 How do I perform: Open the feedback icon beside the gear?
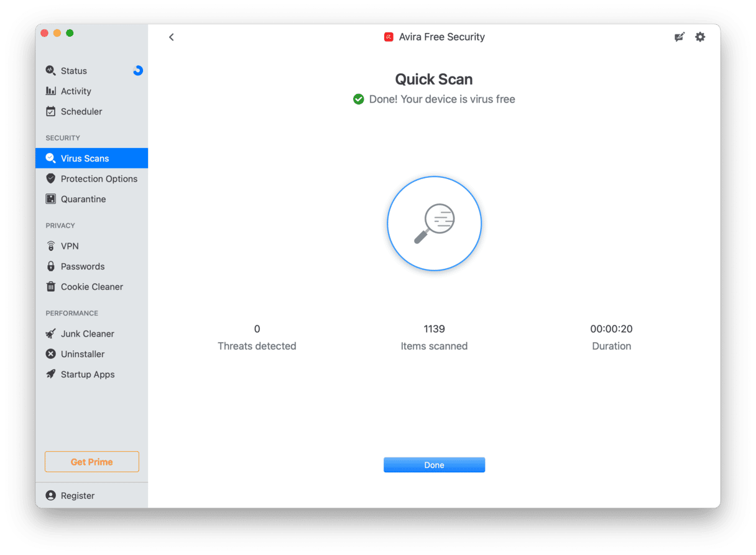click(x=680, y=37)
